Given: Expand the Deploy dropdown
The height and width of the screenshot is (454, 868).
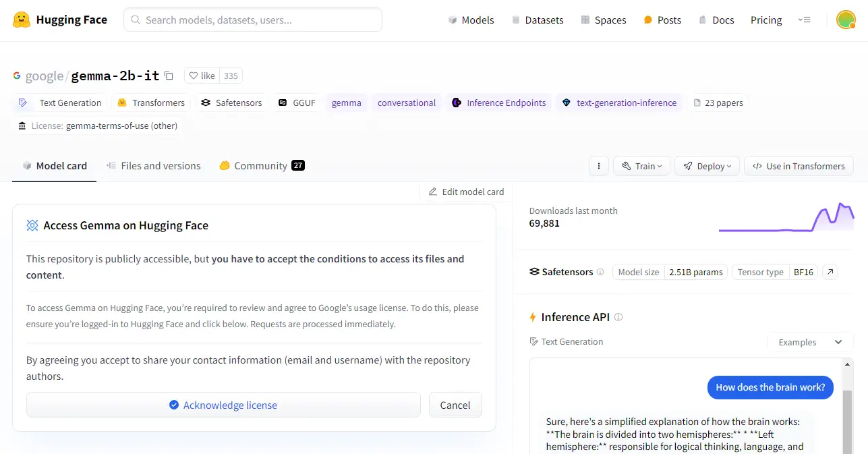Looking at the screenshot, I should [x=707, y=166].
